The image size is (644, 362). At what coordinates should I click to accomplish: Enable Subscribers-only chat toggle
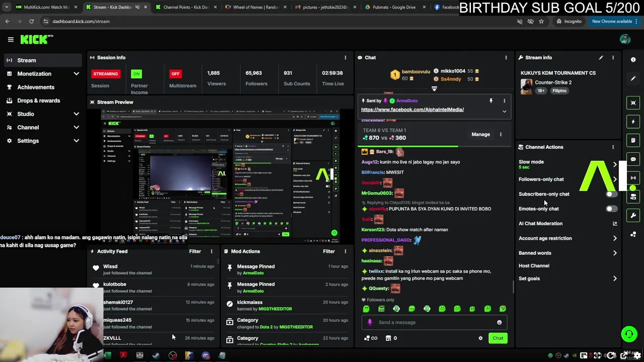click(611, 194)
